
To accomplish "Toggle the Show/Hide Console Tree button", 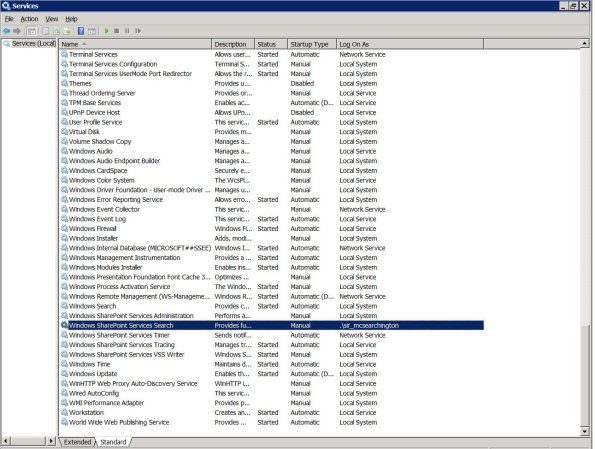I will (32, 31).
